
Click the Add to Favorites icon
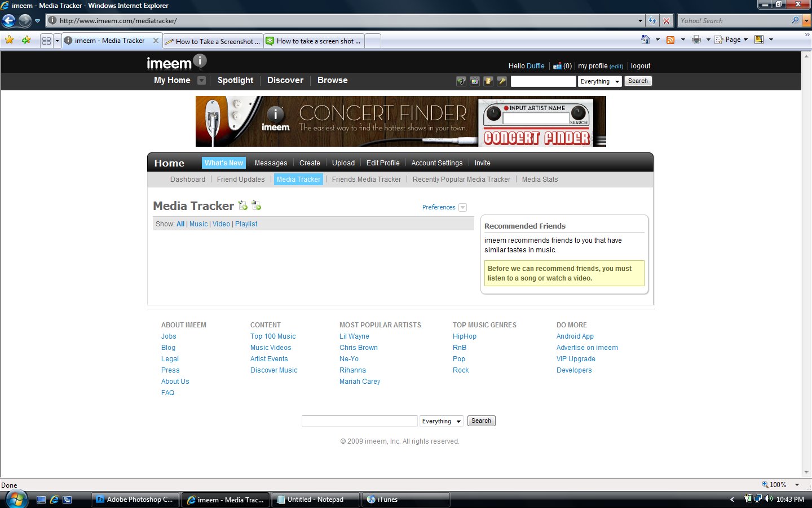(26, 40)
